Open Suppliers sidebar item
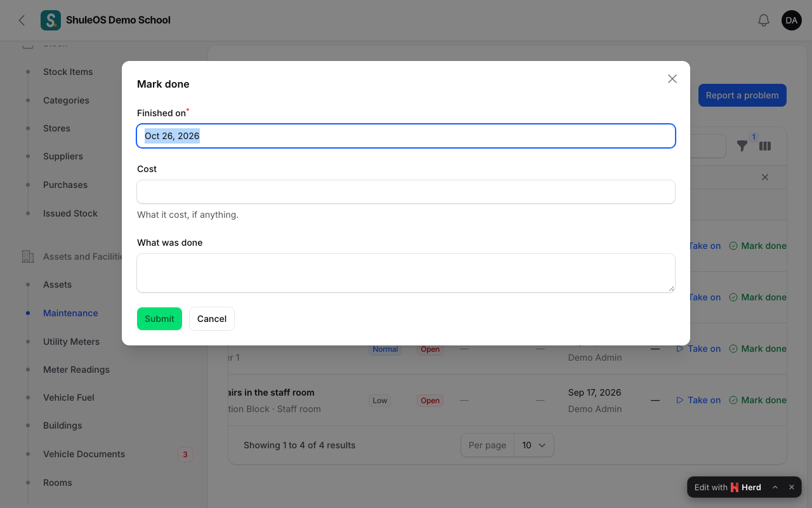Viewport: 812px width, 508px height. (63, 156)
